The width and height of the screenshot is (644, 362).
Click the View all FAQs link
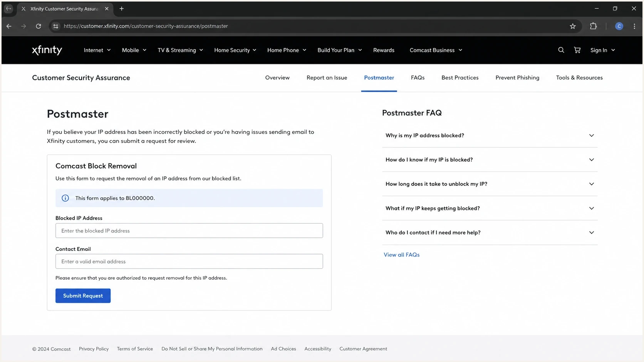pyautogui.click(x=401, y=255)
